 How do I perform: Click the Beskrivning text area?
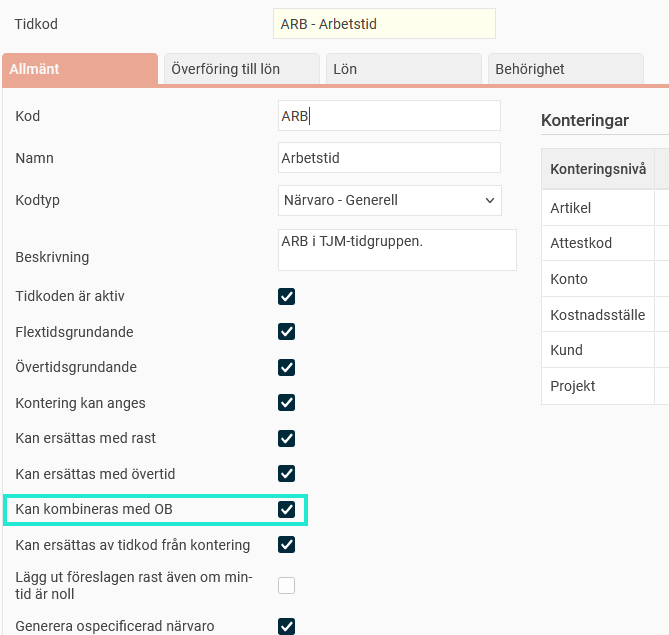pyautogui.click(x=397, y=250)
